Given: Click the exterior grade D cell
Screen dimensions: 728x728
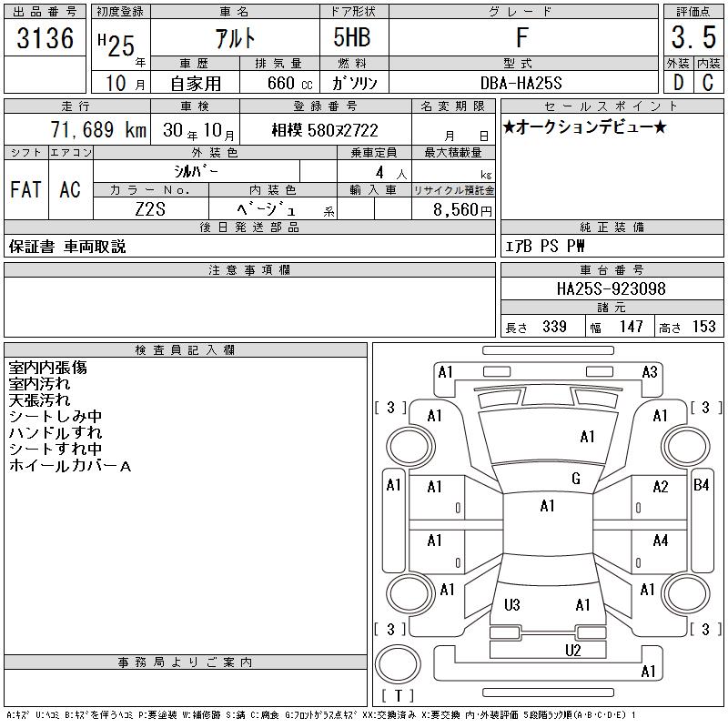Looking at the screenshot, I should (x=678, y=82).
